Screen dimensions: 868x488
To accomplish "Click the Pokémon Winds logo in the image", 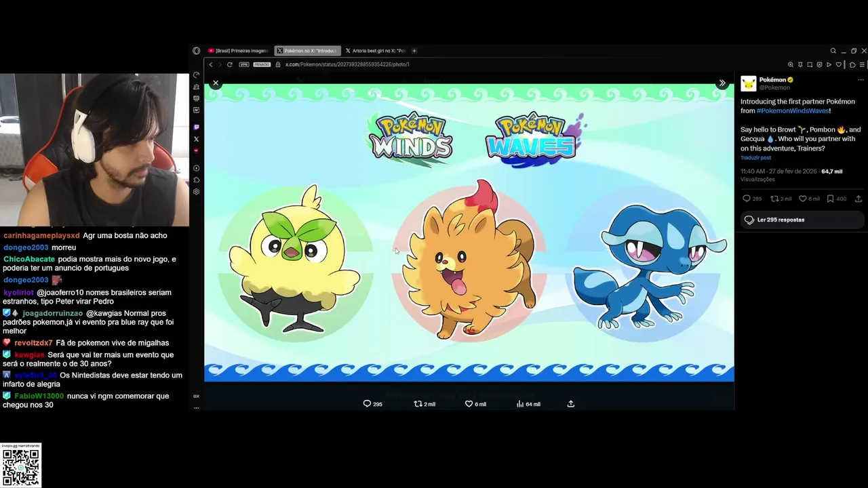I will [x=410, y=139].
